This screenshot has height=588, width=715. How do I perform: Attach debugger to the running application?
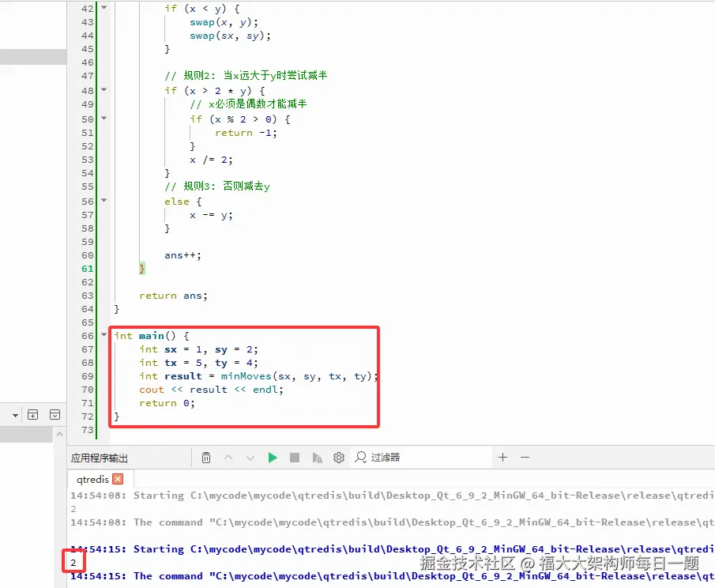[318, 458]
